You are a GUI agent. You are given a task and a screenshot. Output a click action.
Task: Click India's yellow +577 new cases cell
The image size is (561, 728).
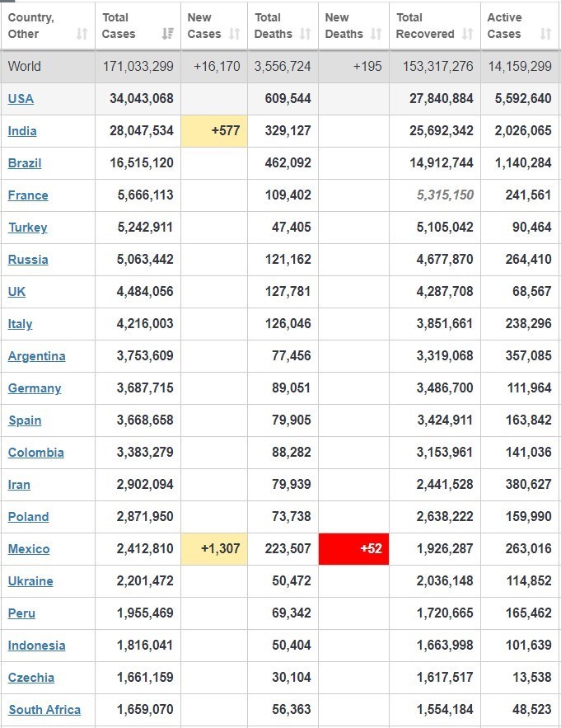(x=213, y=131)
